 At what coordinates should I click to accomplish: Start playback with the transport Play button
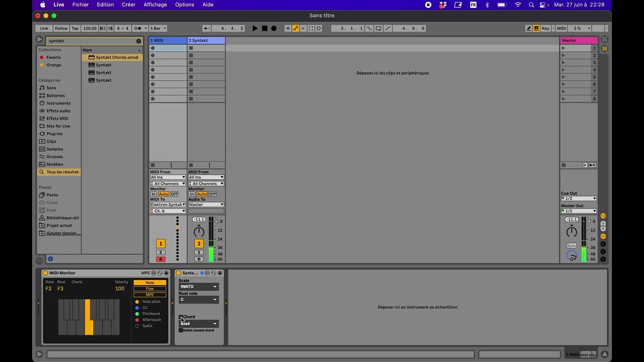(x=255, y=29)
